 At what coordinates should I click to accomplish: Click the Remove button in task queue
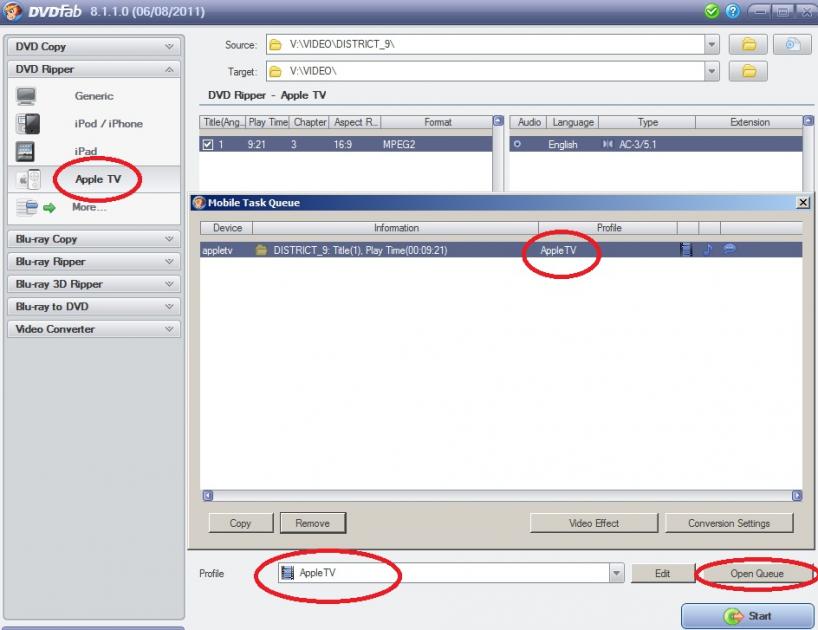tap(312, 523)
